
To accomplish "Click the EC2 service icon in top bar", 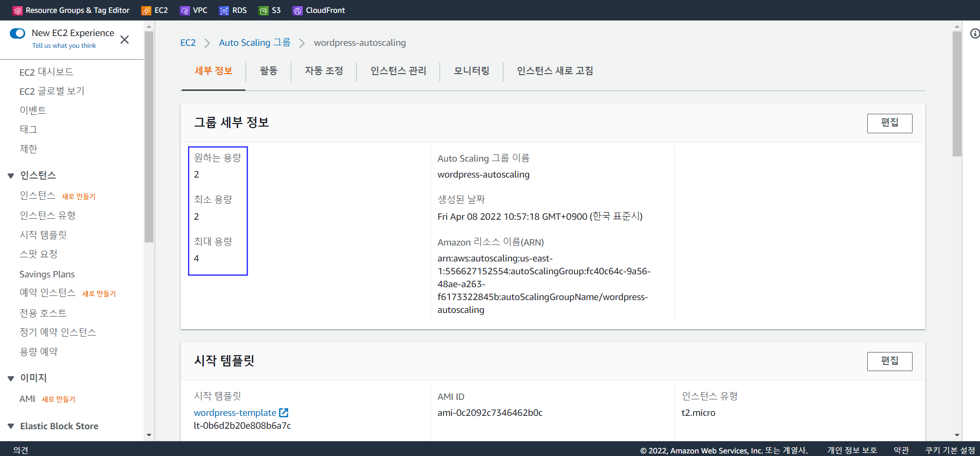I will tap(146, 10).
